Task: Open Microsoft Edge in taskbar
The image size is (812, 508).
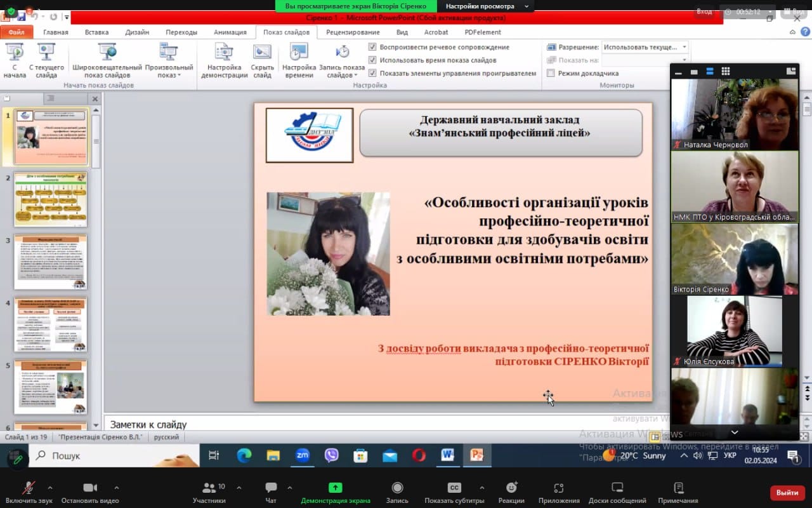Action: pos(244,455)
